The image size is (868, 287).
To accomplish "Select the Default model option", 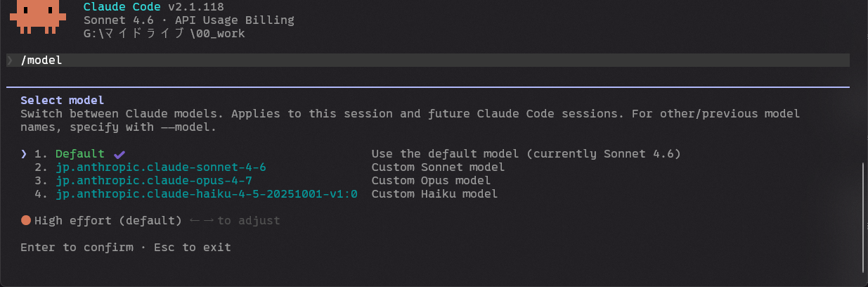I will click(x=79, y=154).
